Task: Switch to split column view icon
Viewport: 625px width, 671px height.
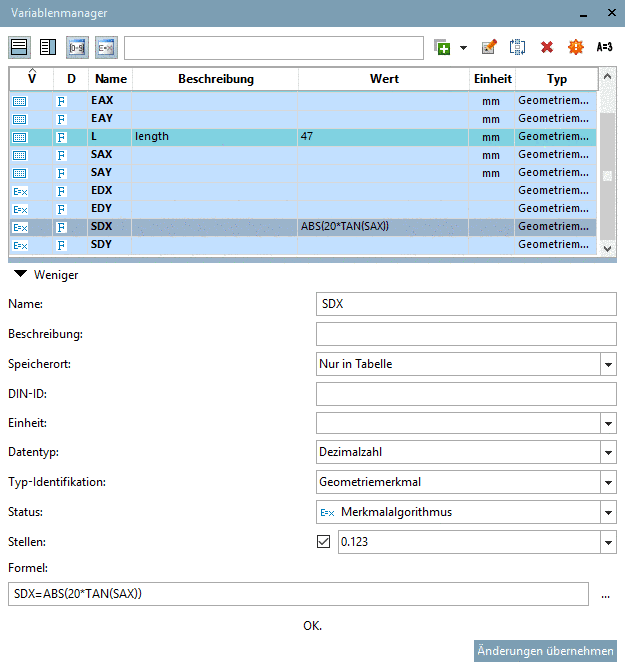Action: (x=48, y=47)
